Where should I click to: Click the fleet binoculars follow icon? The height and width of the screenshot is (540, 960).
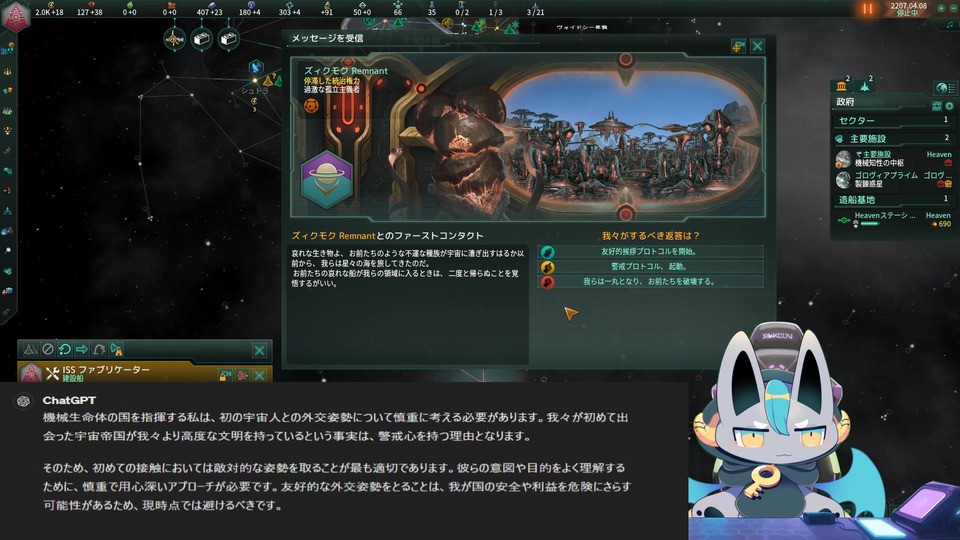point(116,350)
